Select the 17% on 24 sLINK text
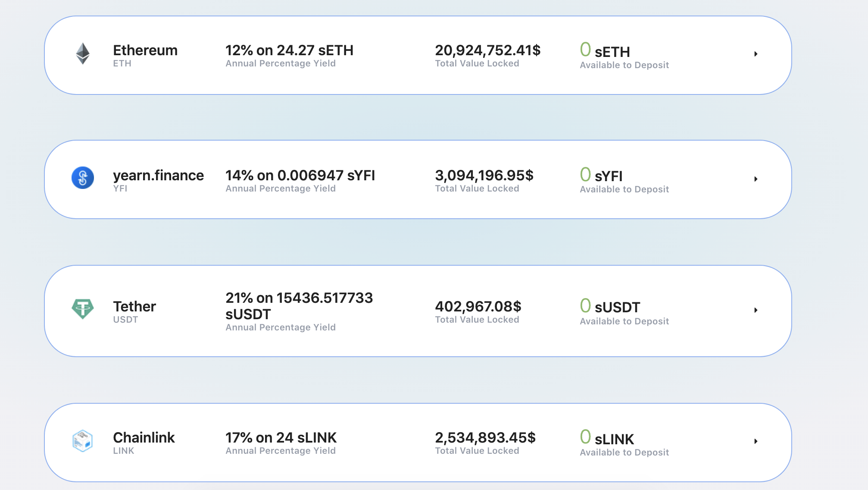 pos(281,438)
